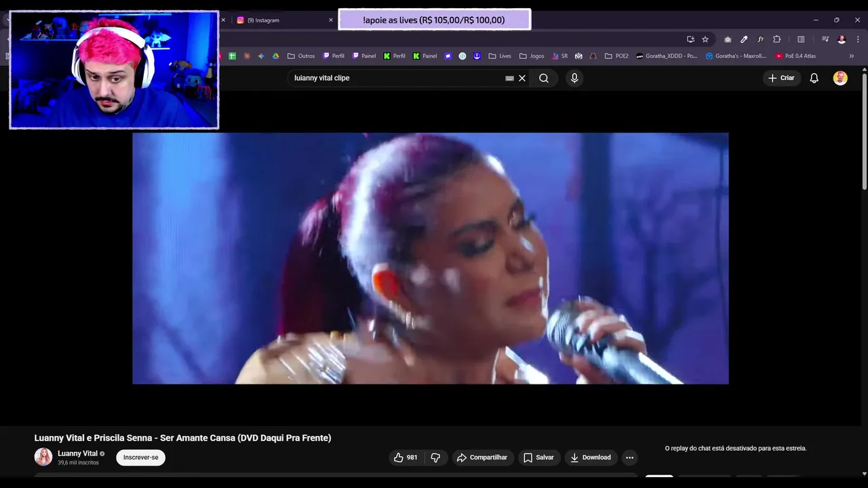Switch to the Instagram tab
Image resolution: width=868 pixels, height=488 pixels.
point(278,20)
